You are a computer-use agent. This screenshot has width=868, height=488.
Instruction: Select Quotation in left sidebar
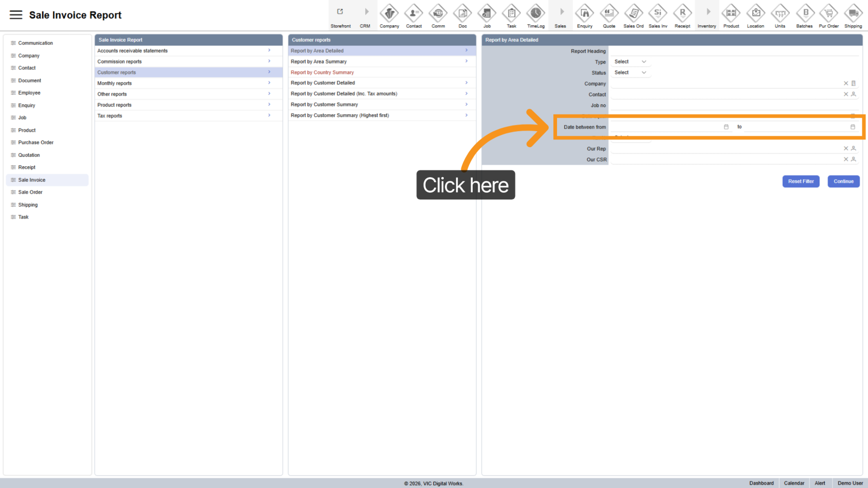(29, 155)
